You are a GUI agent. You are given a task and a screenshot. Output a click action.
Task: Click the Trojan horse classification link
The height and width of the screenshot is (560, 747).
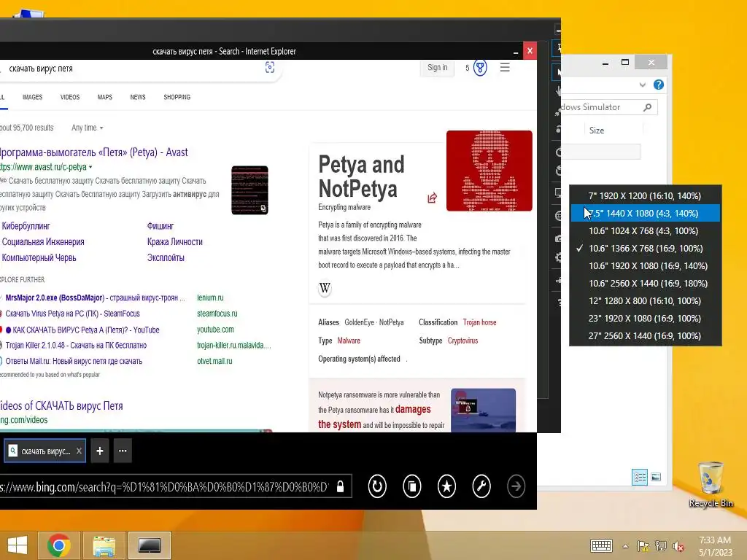click(x=480, y=322)
